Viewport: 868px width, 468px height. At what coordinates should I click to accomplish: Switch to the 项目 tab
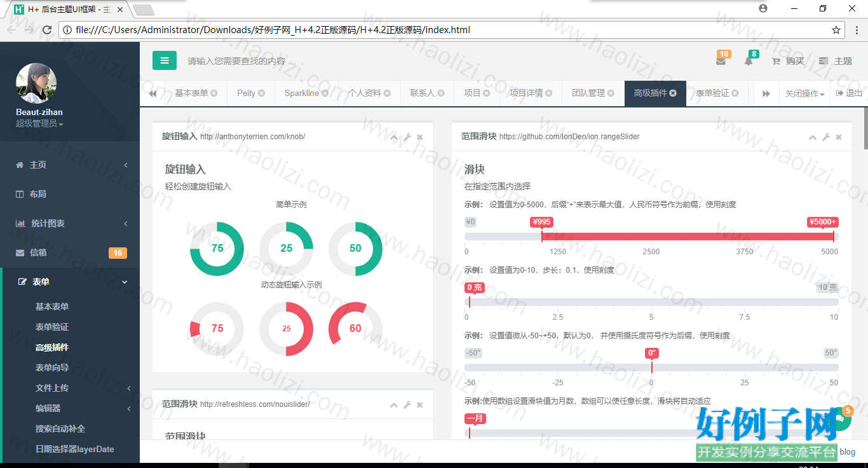tap(472, 93)
